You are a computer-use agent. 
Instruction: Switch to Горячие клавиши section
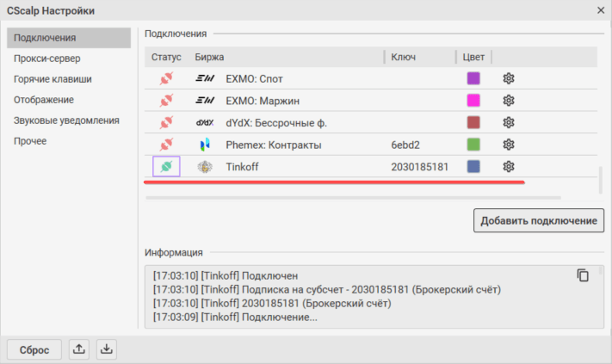(53, 79)
